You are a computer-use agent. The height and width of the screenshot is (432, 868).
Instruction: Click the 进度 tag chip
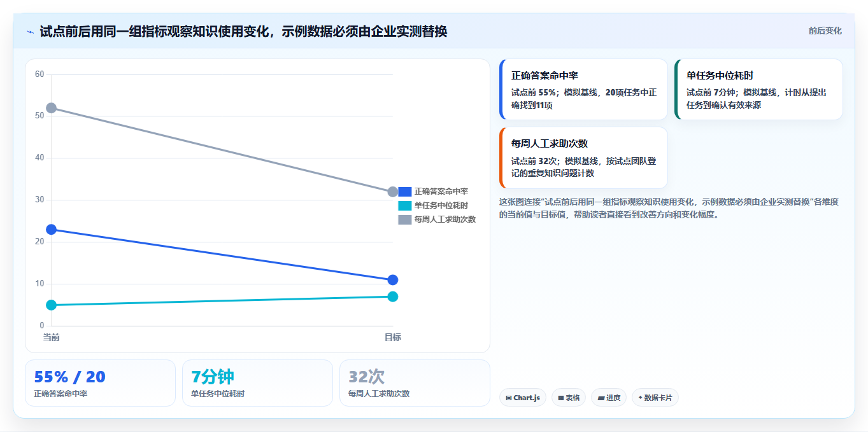pyautogui.click(x=609, y=398)
